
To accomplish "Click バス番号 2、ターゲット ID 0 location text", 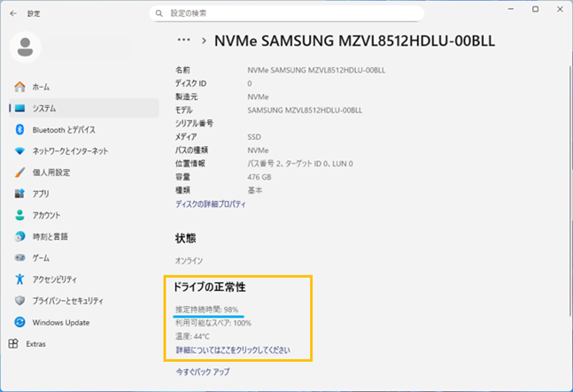I will pyautogui.click(x=300, y=164).
